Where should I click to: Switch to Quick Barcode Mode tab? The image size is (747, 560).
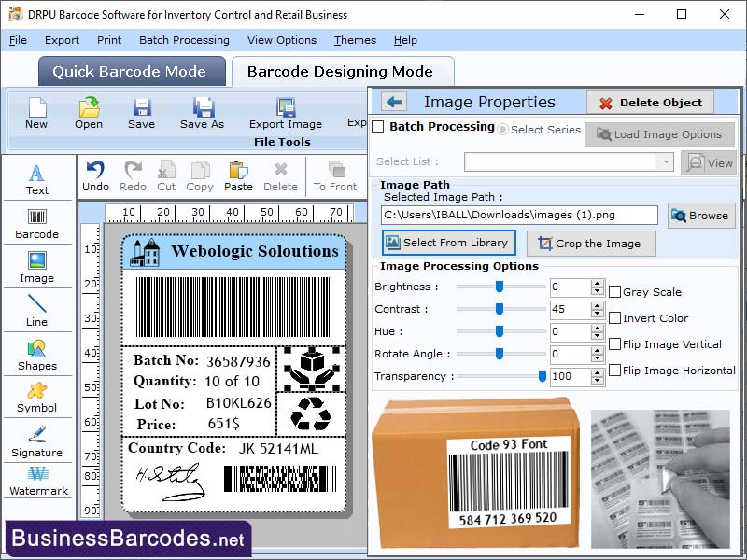(131, 71)
